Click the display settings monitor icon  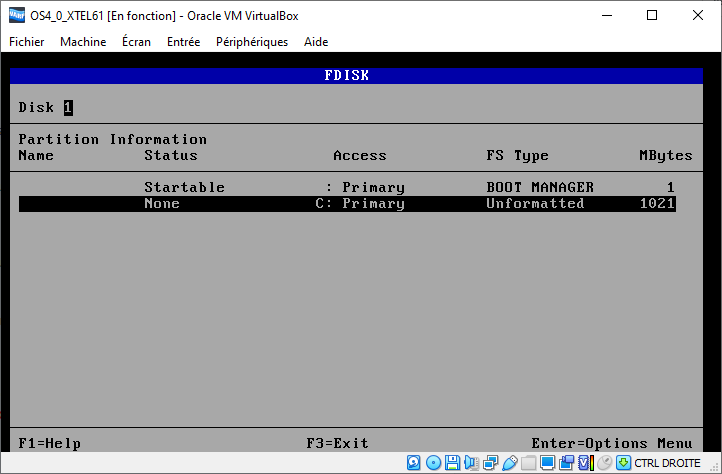[x=548, y=463]
